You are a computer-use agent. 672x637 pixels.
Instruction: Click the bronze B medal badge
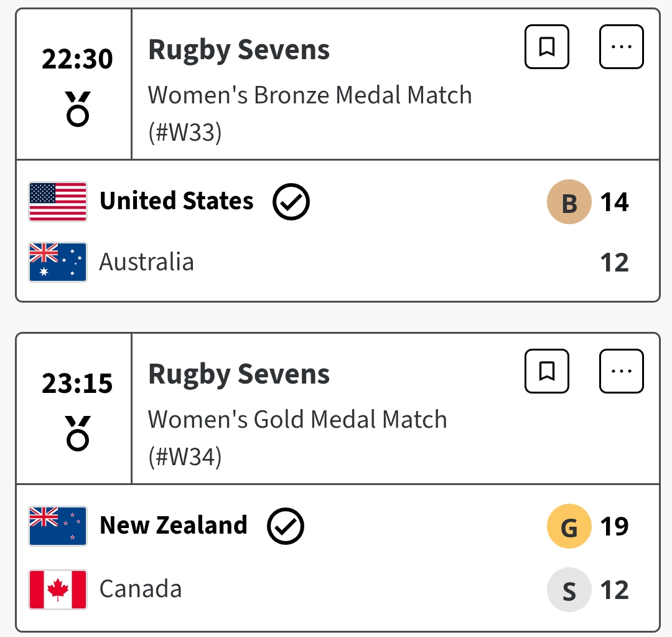569,202
